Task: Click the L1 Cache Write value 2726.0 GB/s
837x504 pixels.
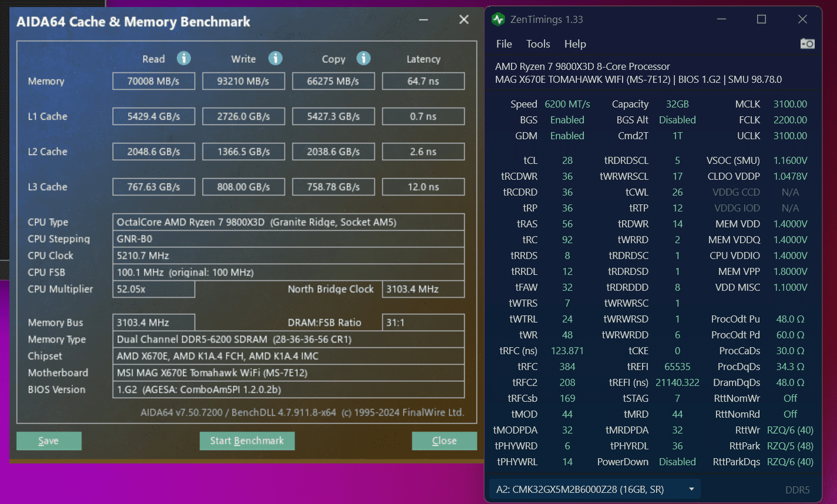Action: coord(244,116)
